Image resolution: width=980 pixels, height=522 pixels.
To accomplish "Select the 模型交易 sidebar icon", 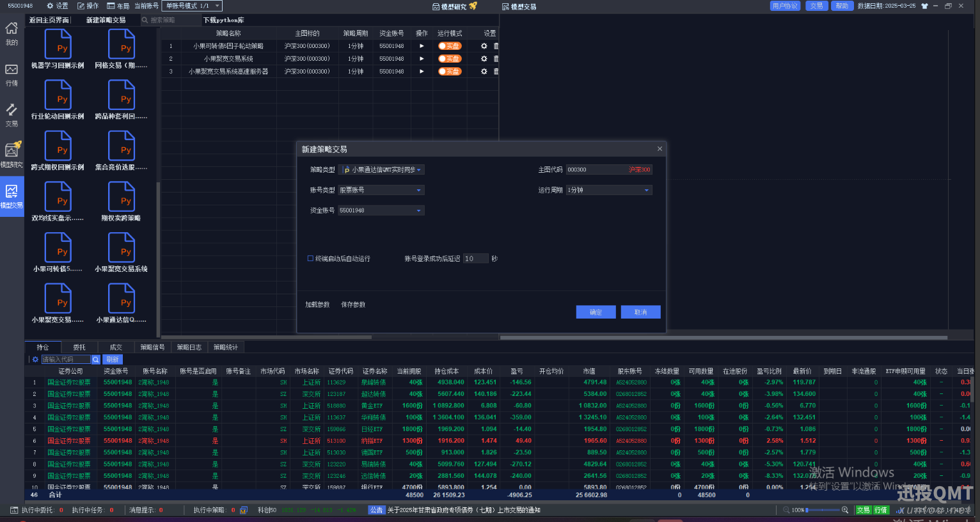I will (x=12, y=196).
